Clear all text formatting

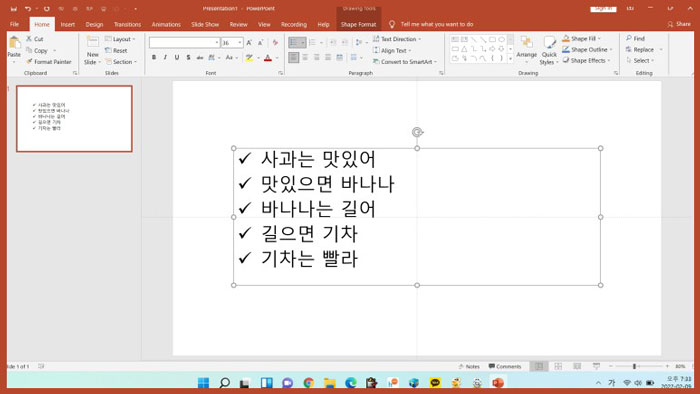click(x=275, y=43)
